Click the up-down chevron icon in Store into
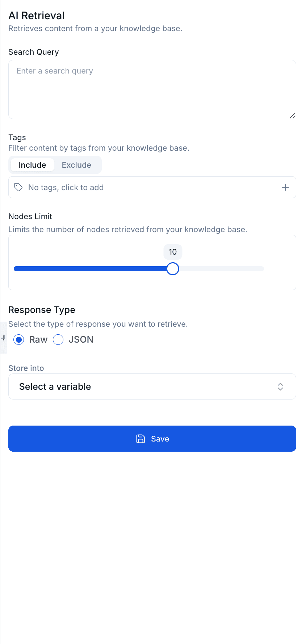302x644 pixels. tap(280, 386)
